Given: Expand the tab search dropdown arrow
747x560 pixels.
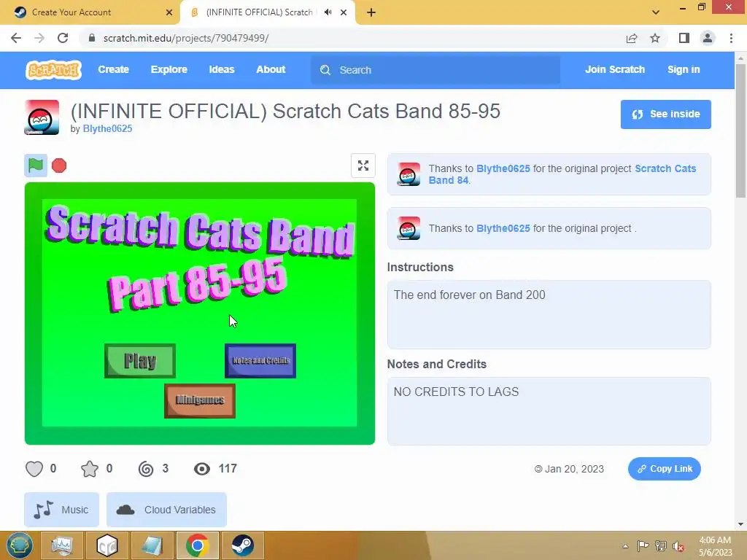Looking at the screenshot, I should point(656,12).
